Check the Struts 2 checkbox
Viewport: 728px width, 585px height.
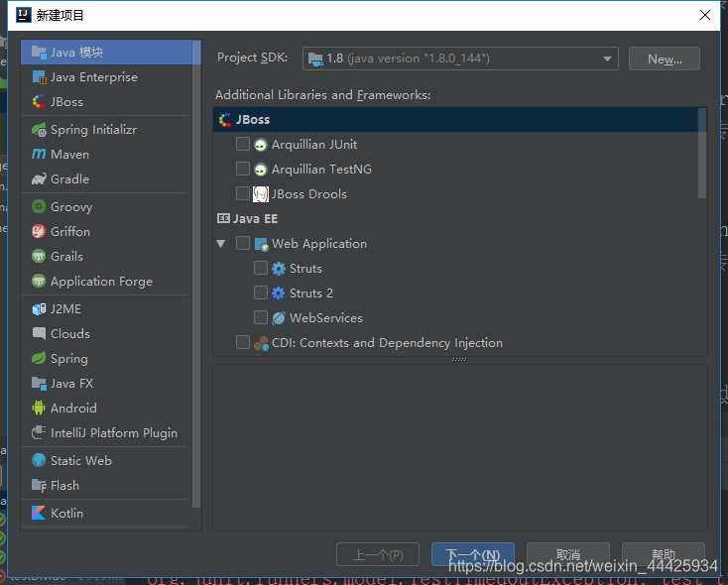point(261,292)
